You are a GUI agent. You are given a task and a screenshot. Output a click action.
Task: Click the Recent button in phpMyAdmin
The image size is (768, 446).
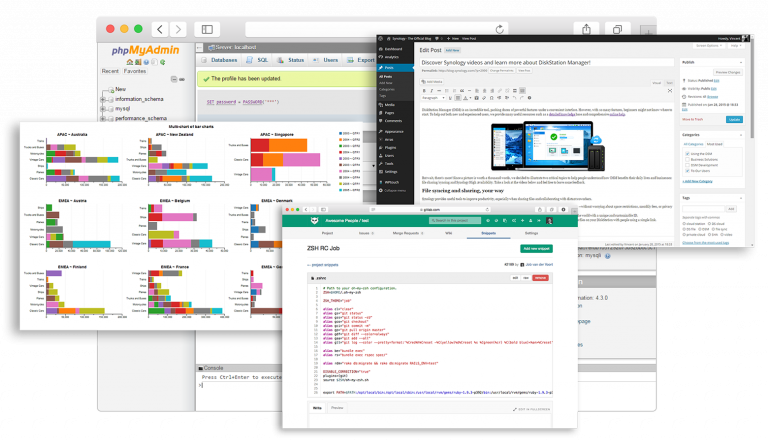(x=110, y=71)
